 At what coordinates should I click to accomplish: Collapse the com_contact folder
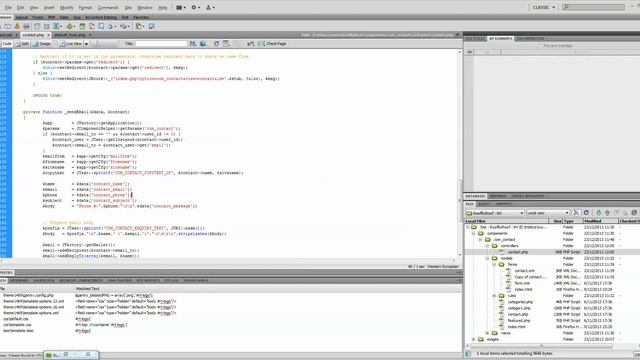pyautogui.click(x=480, y=240)
